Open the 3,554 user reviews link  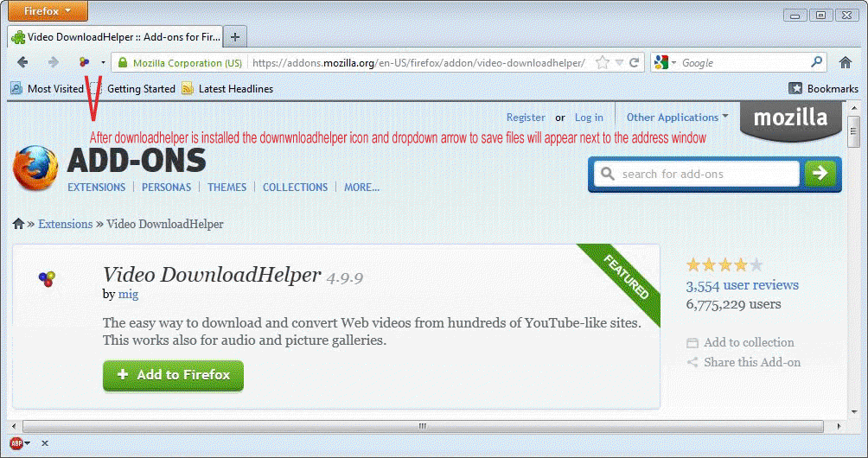(x=742, y=285)
